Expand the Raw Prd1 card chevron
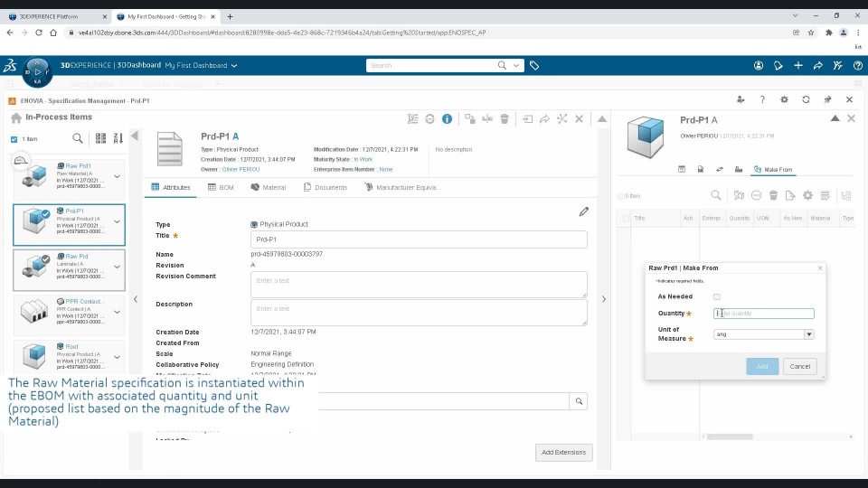The image size is (868, 488). [117, 176]
